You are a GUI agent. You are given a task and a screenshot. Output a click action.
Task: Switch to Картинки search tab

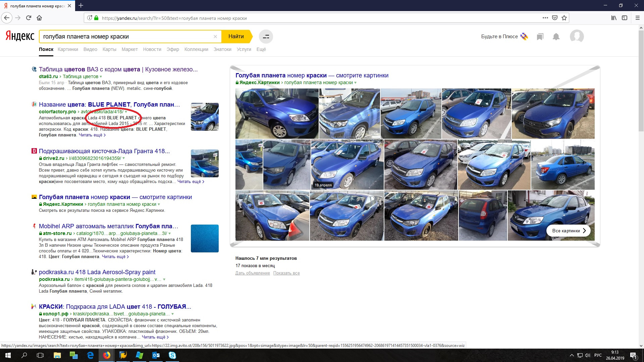pos(68,49)
